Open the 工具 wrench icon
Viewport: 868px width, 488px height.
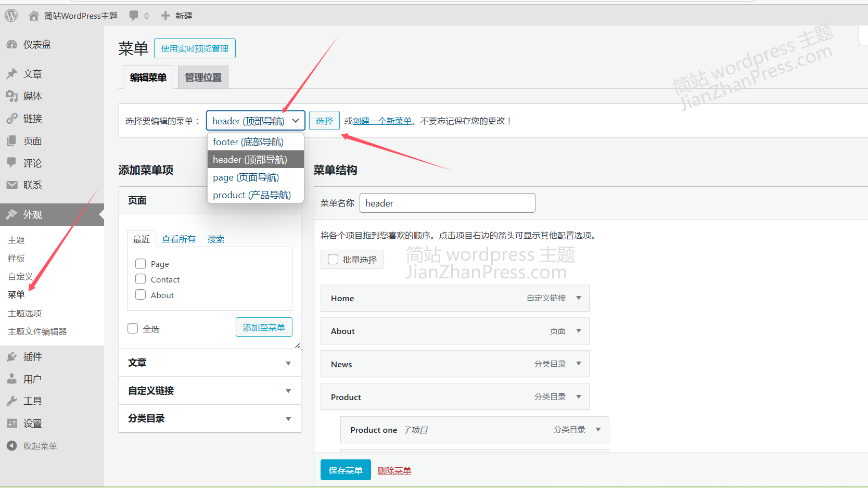click(x=12, y=401)
